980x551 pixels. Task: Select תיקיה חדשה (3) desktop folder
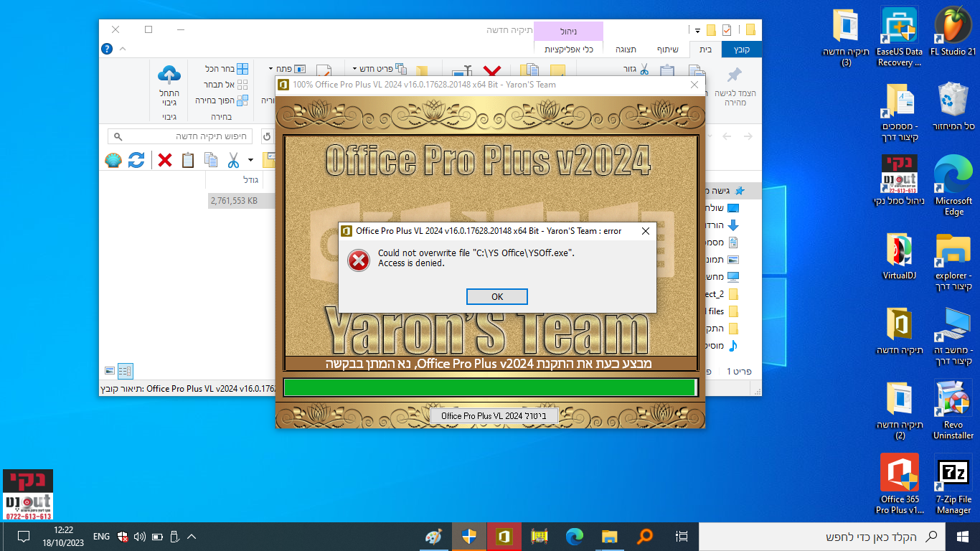tap(847, 37)
